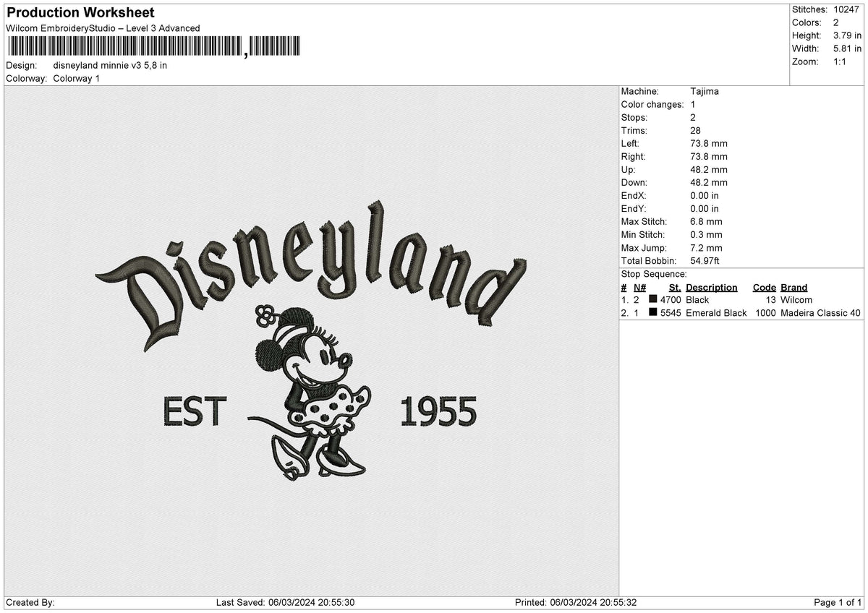Screen dimensions: 868x613
Task: Click the 'Description' column header
Action: (712, 288)
